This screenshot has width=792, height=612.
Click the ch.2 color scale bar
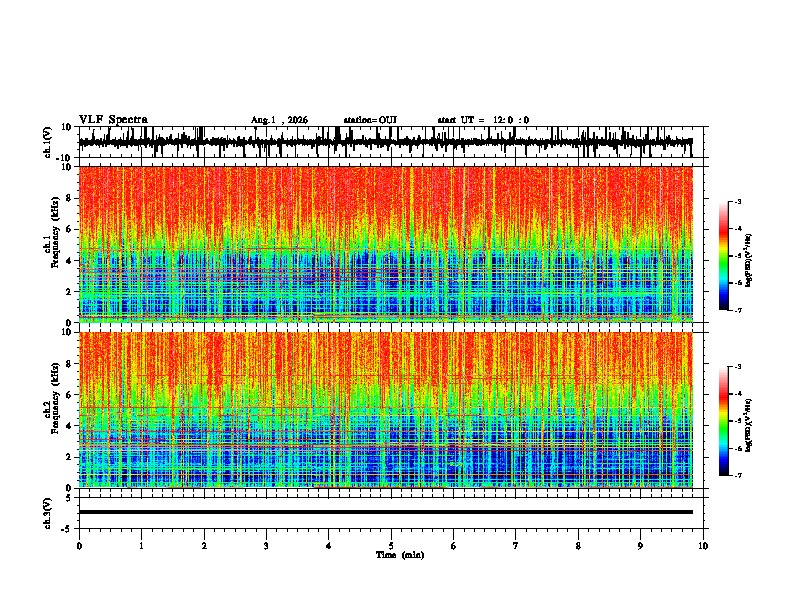tap(723, 421)
